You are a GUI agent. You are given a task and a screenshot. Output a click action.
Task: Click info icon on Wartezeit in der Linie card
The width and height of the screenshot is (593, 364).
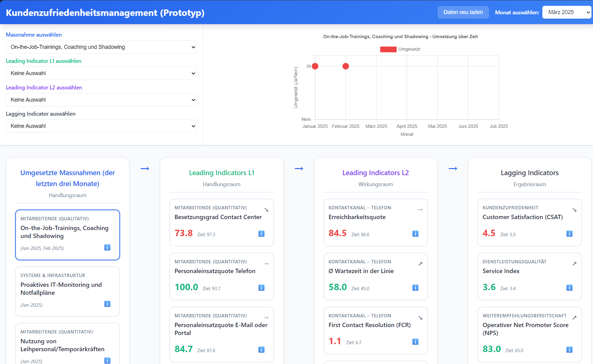click(415, 288)
